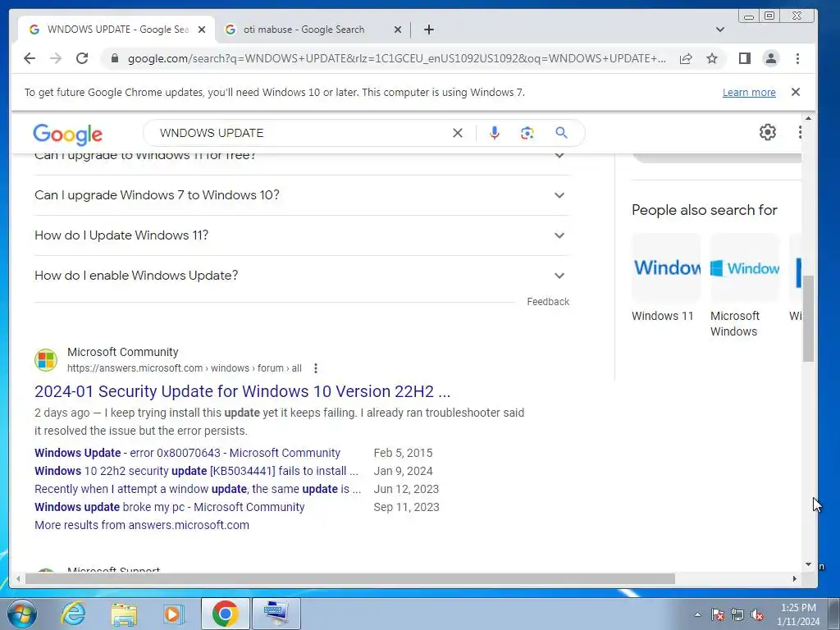Select the WNDOWS UPDATE Google Search tab
The width and height of the screenshot is (840, 630).
click(116, 30)
